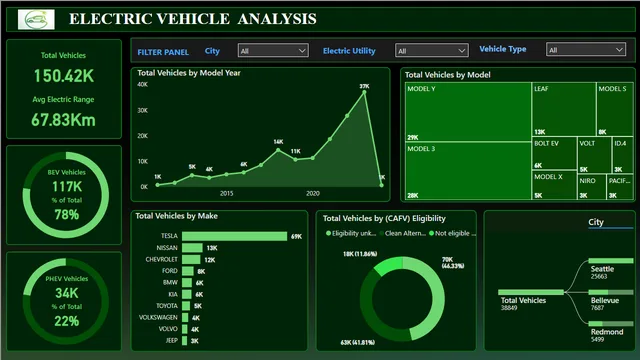Select the Redmond node in decomposition tree
Image resolution: width=640 pixels, height=360 pixels.
pyautogui.click(x=611, y=324)
